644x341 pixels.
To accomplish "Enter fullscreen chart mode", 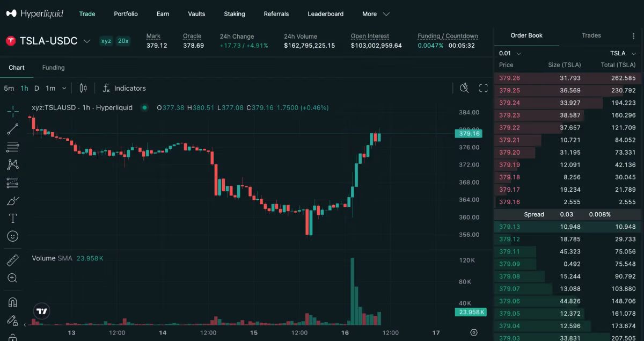I will point(483,88).
